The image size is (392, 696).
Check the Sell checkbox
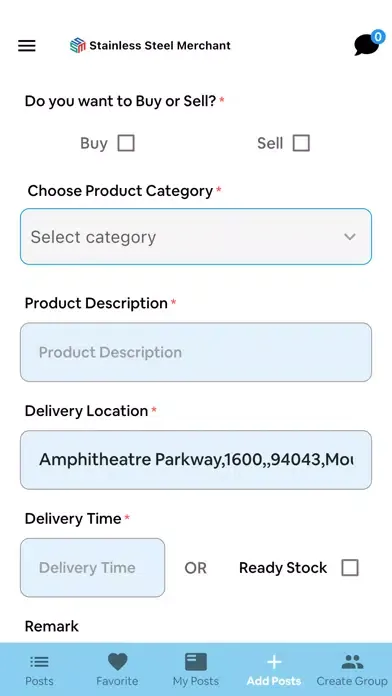pyautogui.click(x=301, y=143)
